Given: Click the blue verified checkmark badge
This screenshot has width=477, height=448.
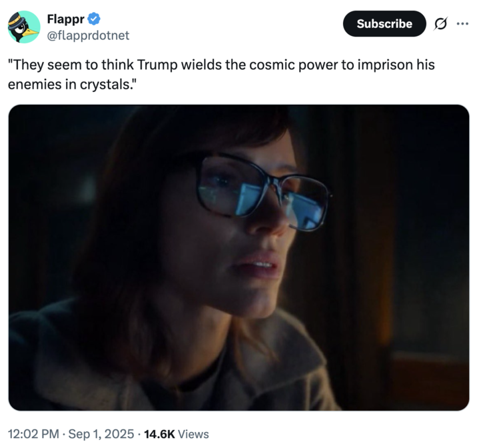Looking at the screenshot, I should click(94, 19).
